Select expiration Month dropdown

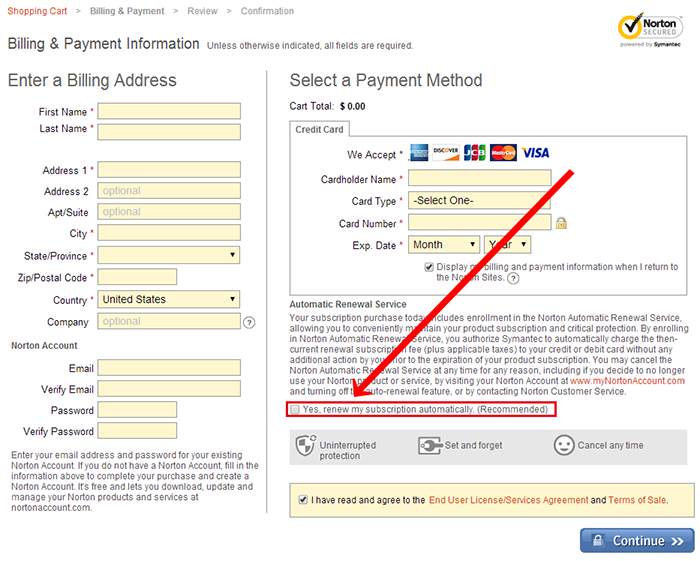(x=444, y=244)
